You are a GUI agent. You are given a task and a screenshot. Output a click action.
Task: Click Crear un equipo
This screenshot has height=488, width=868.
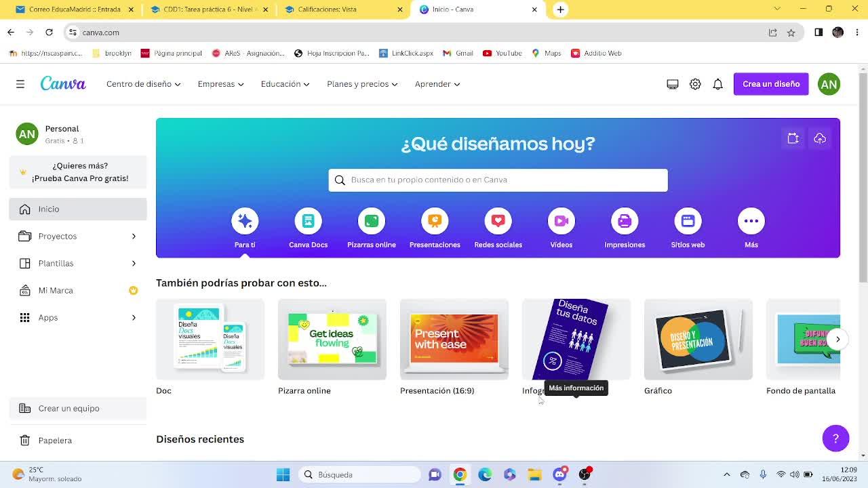pos(78,408)
